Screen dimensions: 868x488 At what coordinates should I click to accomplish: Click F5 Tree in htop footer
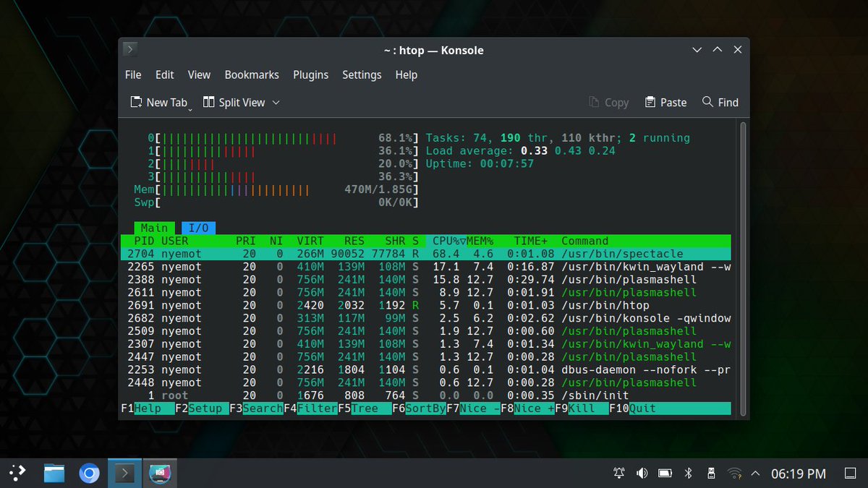[x=365, y=408]
